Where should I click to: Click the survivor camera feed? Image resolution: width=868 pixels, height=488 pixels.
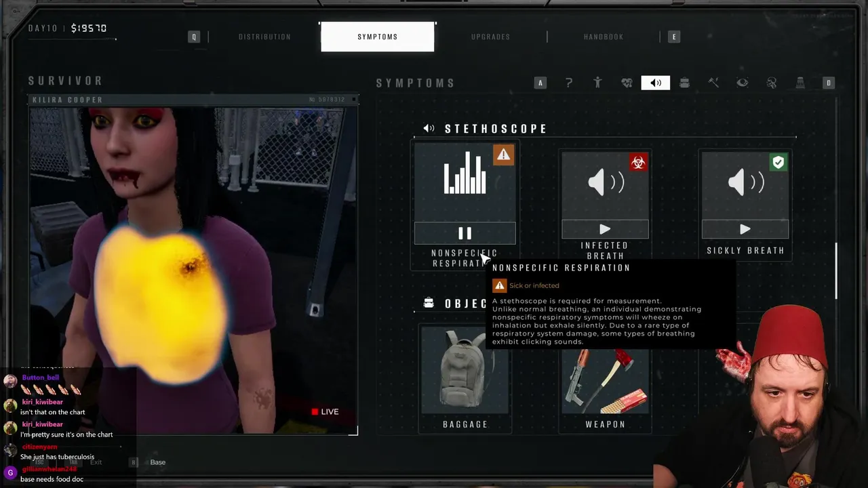click(193, 270)
